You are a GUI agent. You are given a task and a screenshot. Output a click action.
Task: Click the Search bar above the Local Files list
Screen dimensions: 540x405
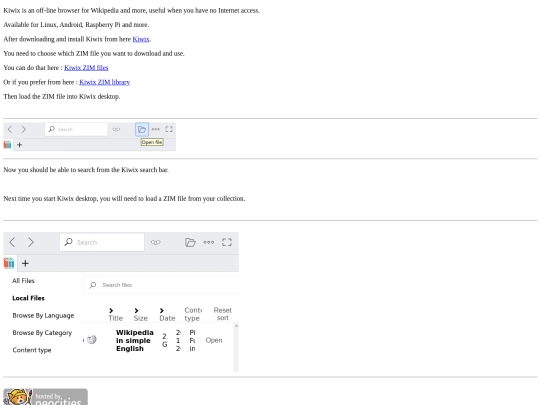pyautogui.click(x=102, y=242)
